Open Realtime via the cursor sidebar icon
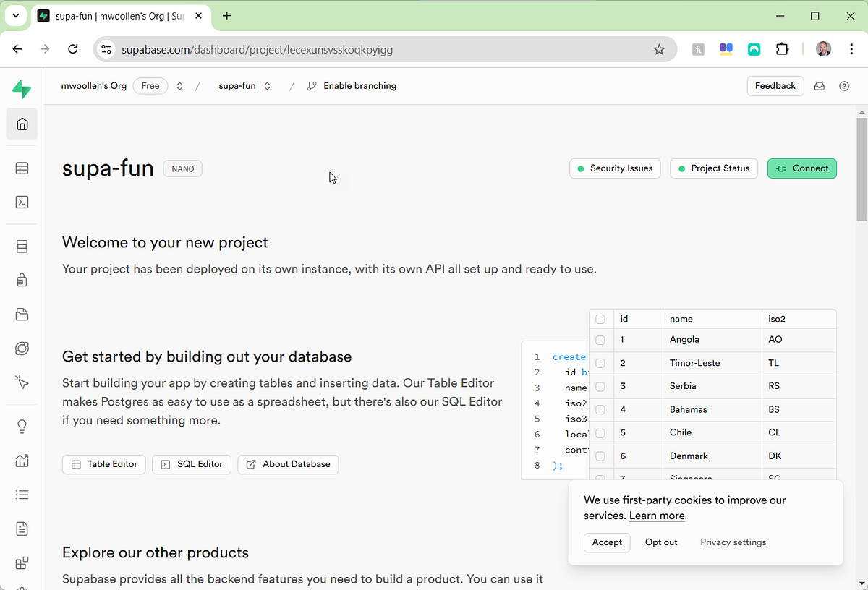868x590 pixels. [22, 382]
